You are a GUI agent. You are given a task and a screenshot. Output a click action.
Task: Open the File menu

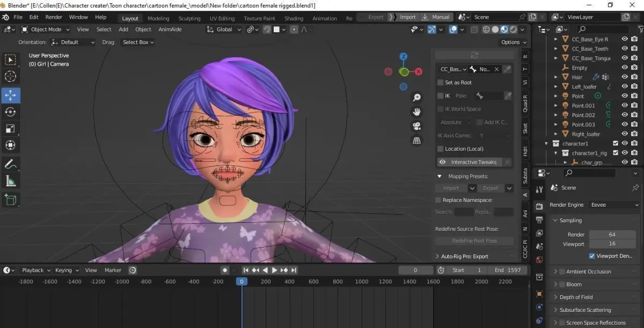click(18, 17)
